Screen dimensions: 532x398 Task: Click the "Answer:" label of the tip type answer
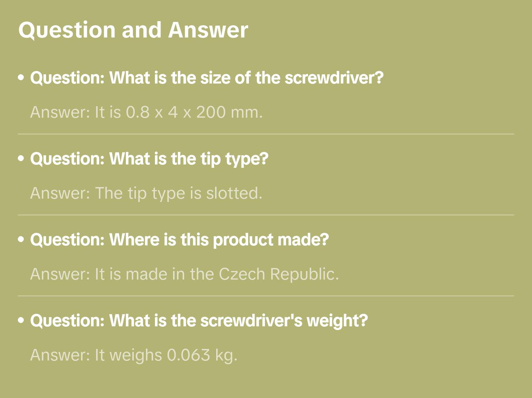coord(60,193)
